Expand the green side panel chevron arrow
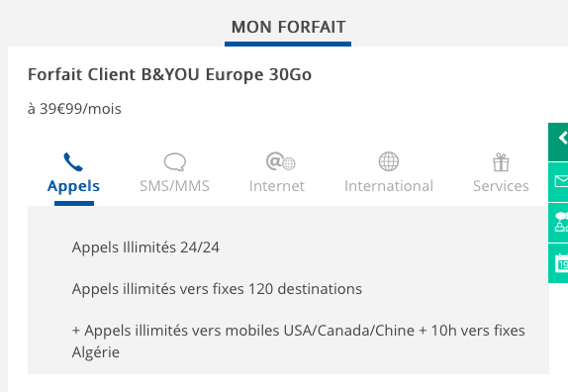Viewport: 568px width, 392px height. click(563, 138)
